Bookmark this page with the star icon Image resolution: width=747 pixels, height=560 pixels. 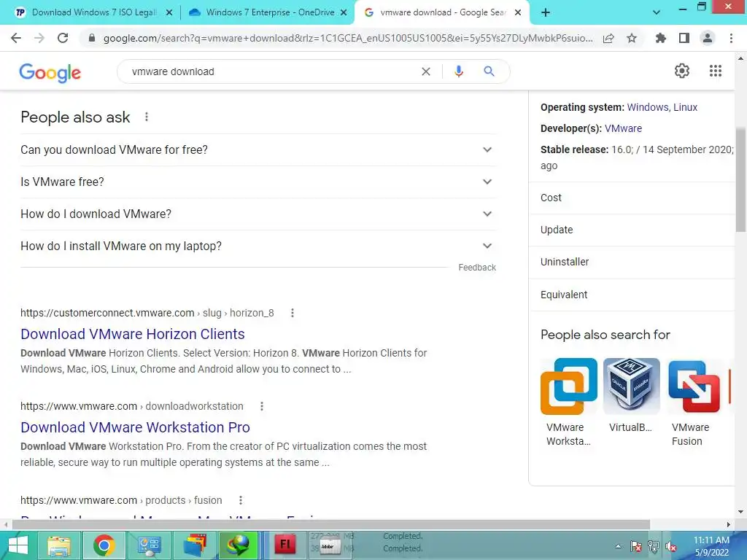(x=632, y=38)
